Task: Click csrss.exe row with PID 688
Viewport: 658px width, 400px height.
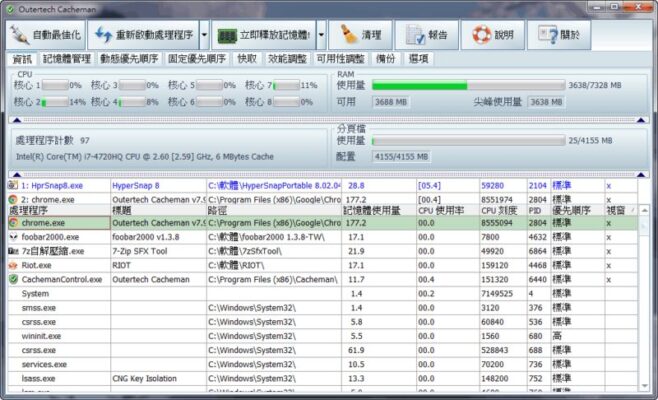Action: pos(322,350)
